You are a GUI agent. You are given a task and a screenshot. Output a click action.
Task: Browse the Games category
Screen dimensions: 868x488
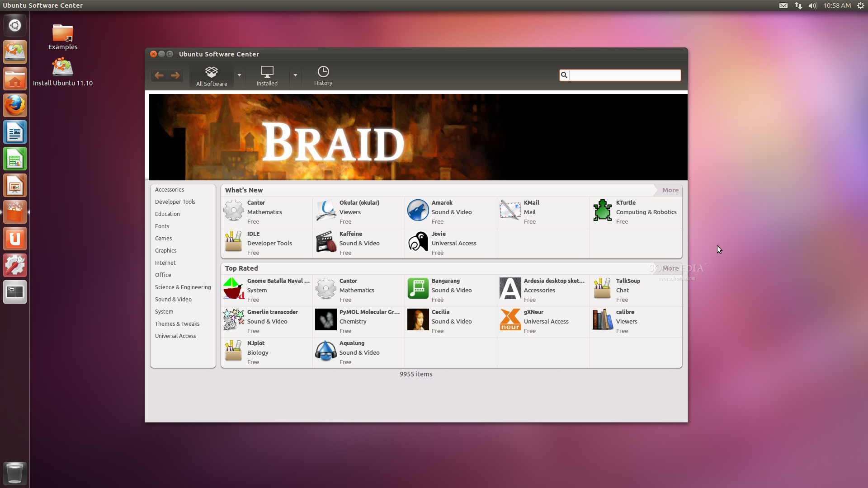coord(163,239)
